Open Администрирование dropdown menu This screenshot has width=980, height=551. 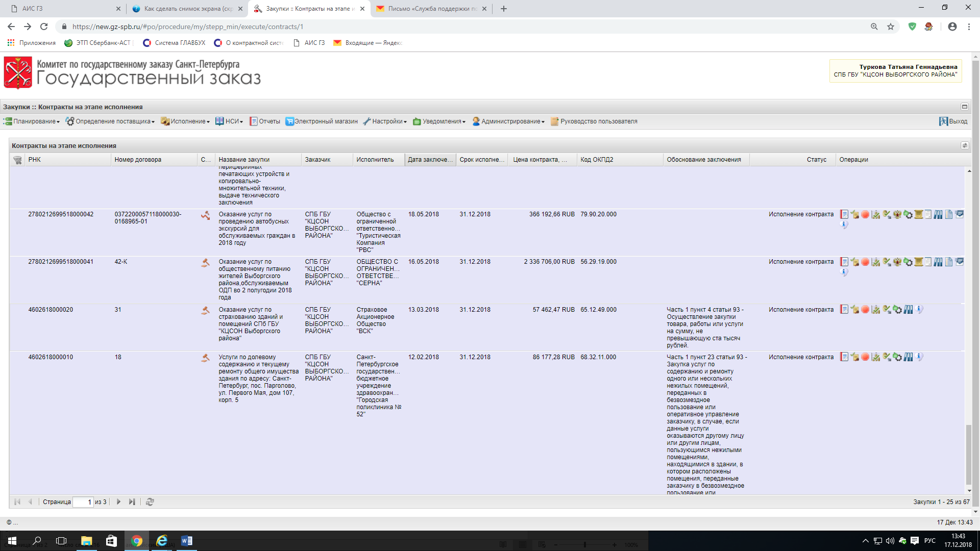point(508,121)
